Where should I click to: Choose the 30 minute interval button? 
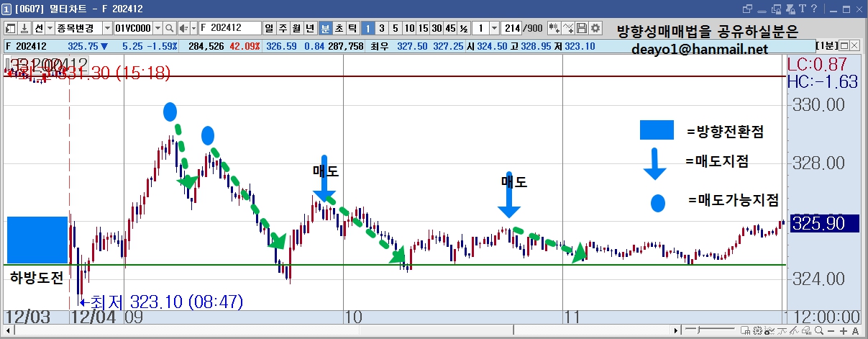point(437,28)
